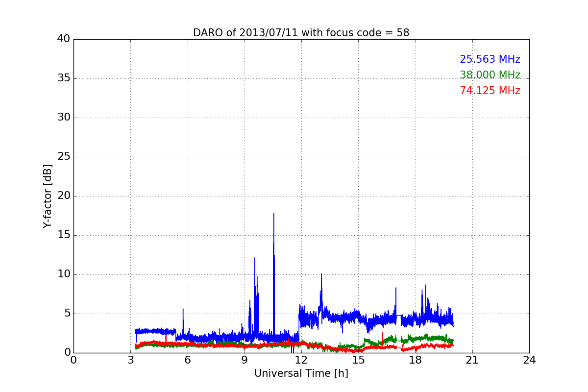Click the x-axis tick label "18"

click(x=416, y=360)
